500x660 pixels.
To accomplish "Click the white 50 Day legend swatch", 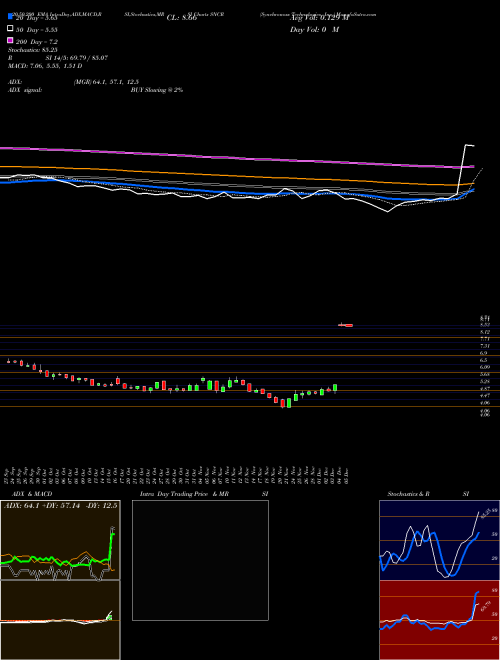I will pyautogui.click(x=11, y=29).
